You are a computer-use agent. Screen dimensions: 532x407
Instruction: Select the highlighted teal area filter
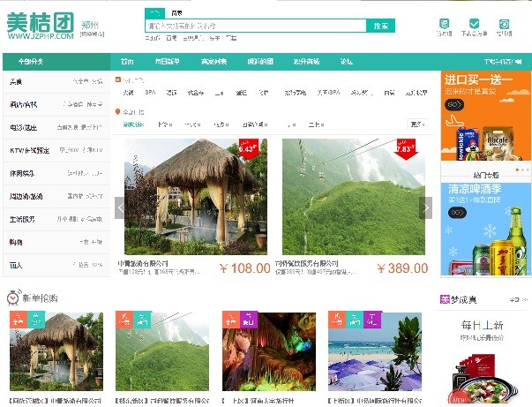[133, 124]
